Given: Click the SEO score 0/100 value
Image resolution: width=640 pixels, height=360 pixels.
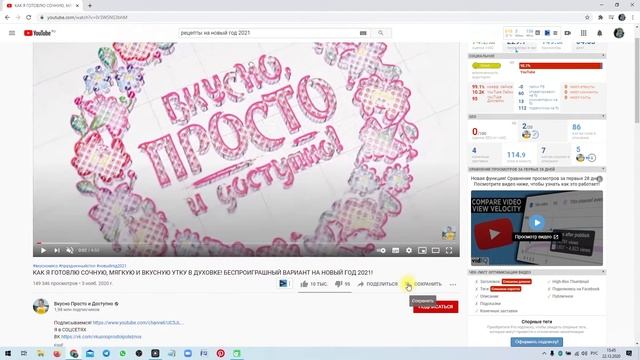Looking at the screenshot, I should coord(480,132).
